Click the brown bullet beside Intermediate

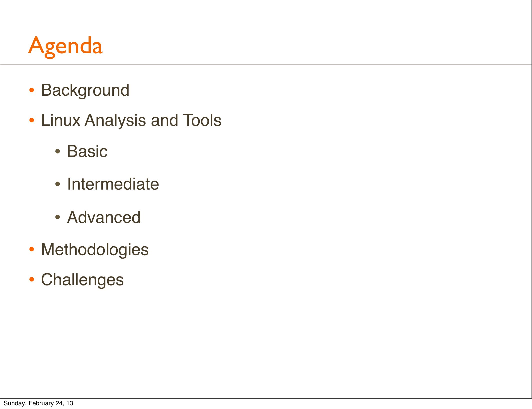pyautogui.click(x=58, y=185)
